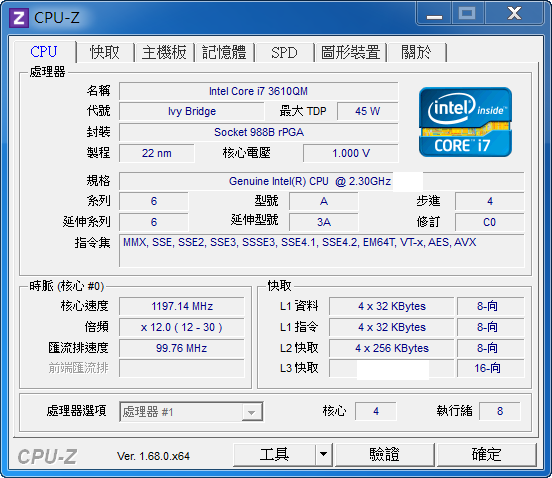
Task: Click the Socket 988B rPGA field
Action: (258, 132)
